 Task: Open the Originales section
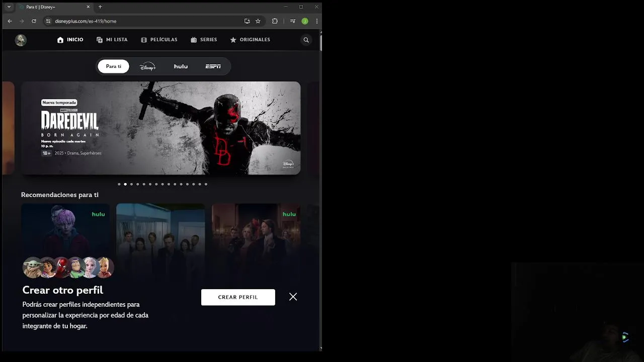point(250,40)
